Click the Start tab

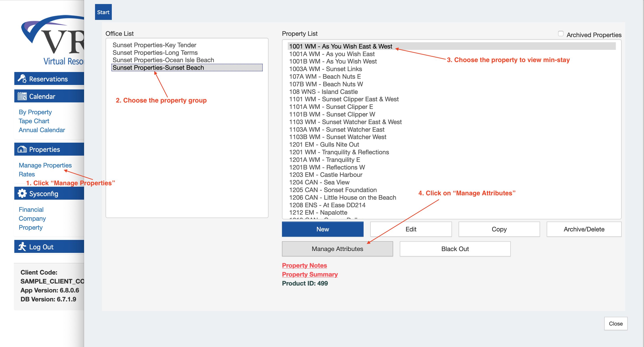tap(103, 12)
